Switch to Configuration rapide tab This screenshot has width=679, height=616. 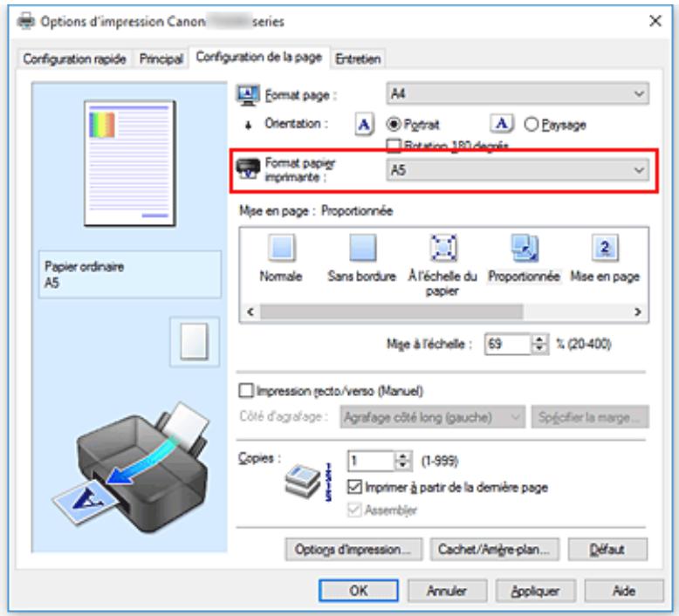coord(74,58)
